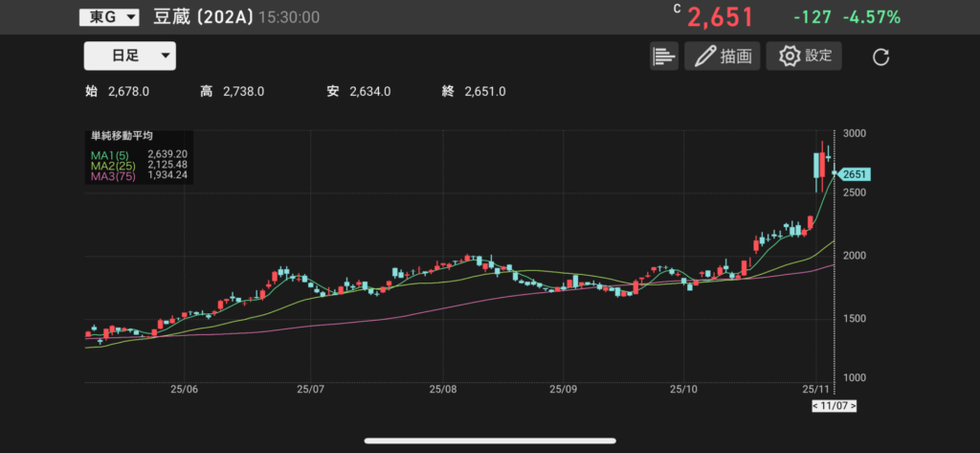Click the 高 2,738.0 high price
The image size is (980, 453).
point(232,92)
